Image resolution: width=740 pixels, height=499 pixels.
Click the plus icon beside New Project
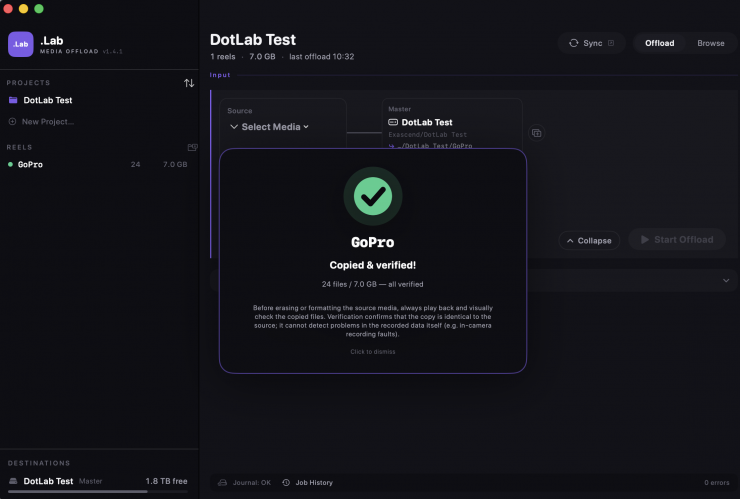pyautogui.click(x=12, y=121)
